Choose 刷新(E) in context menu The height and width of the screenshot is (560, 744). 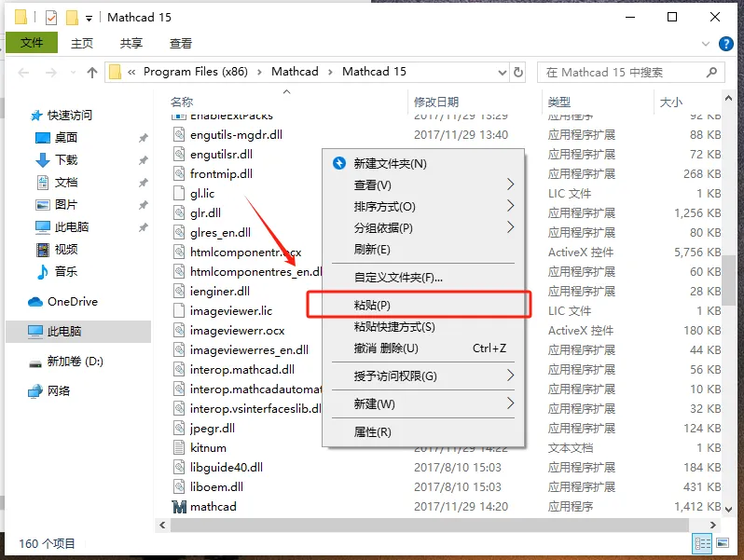(x=423, y=250)
